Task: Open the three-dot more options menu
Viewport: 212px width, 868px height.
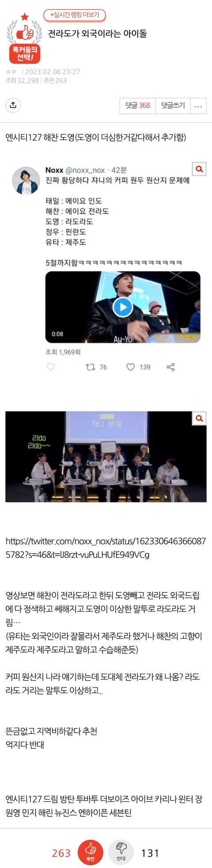Action: [x=197, y=106]
